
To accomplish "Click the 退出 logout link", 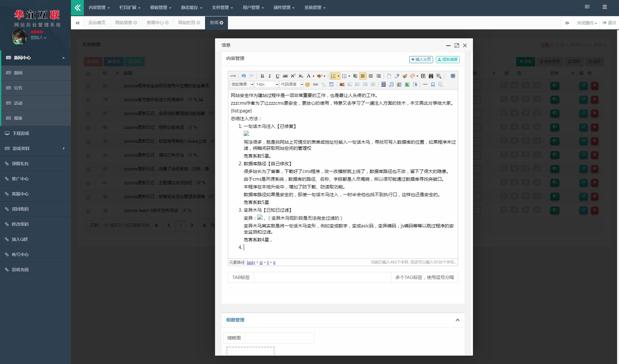I will pyautogui.click(x=609, y=23).
